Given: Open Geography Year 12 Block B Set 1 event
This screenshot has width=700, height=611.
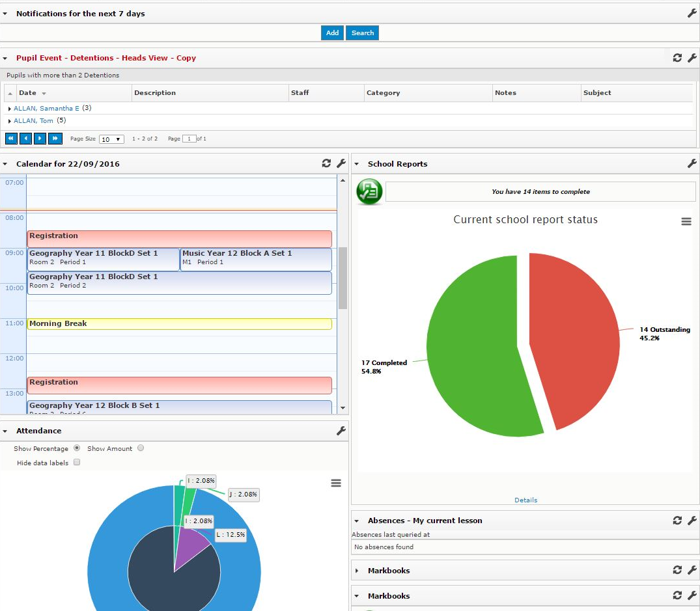Looking at the screenshot, I should click(180, 407).
